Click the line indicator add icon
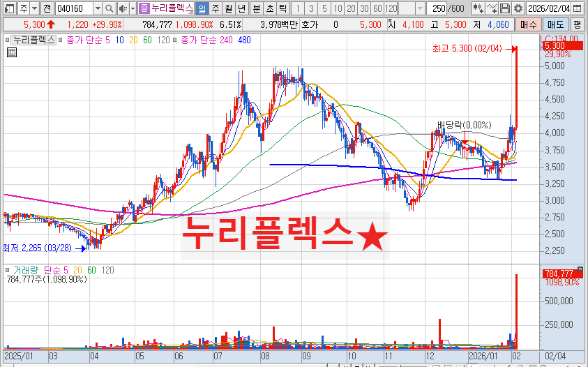The height and width of the screenshot is (367, 588). click(492, 8)
